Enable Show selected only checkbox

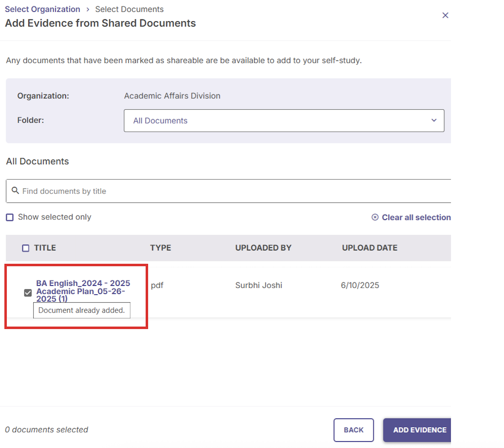[10, 217]
